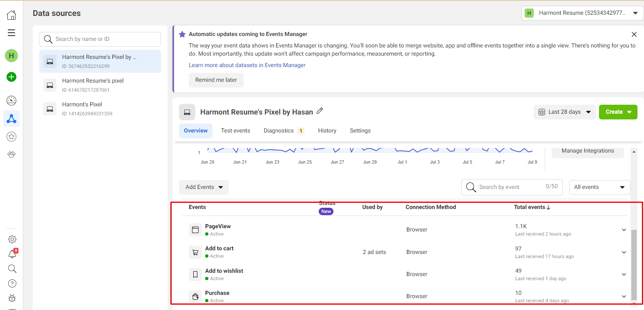
Task: Open the Last 28 days date dropdown
Action: click(565, 112)
